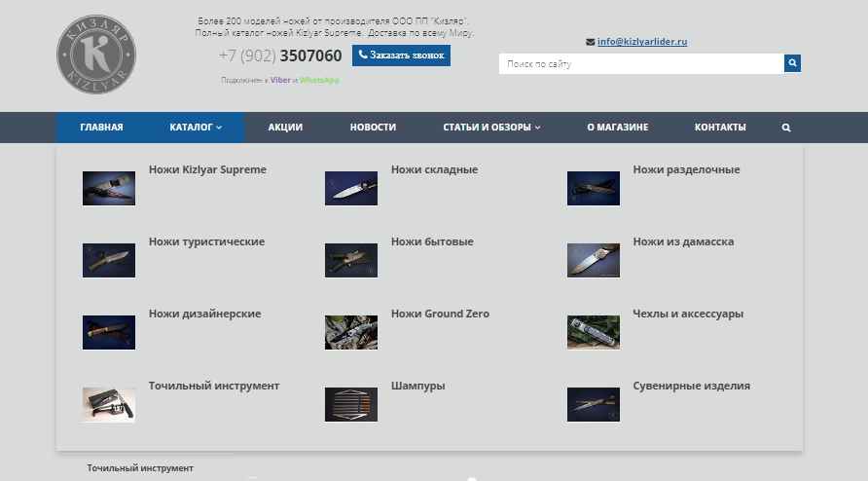868x481 pixels.
Task: Click the blue search submit button
Action: point(792,63)
